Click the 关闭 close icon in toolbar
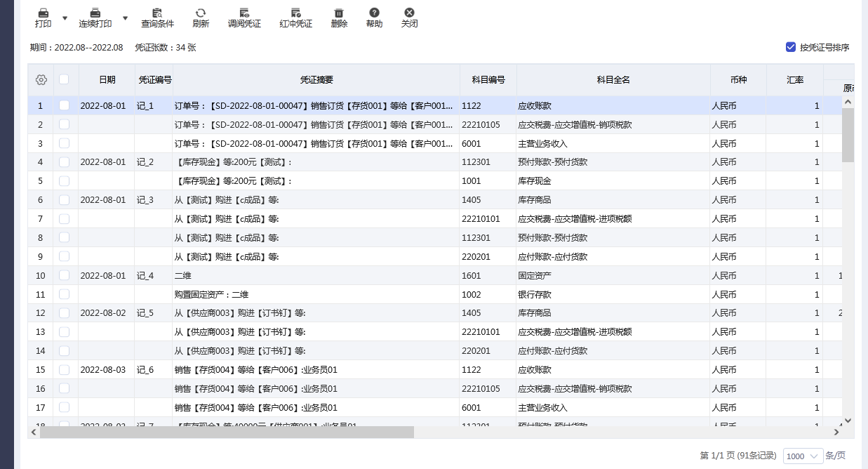Viewport: 868px width, 469px height. tap(409, 13)
